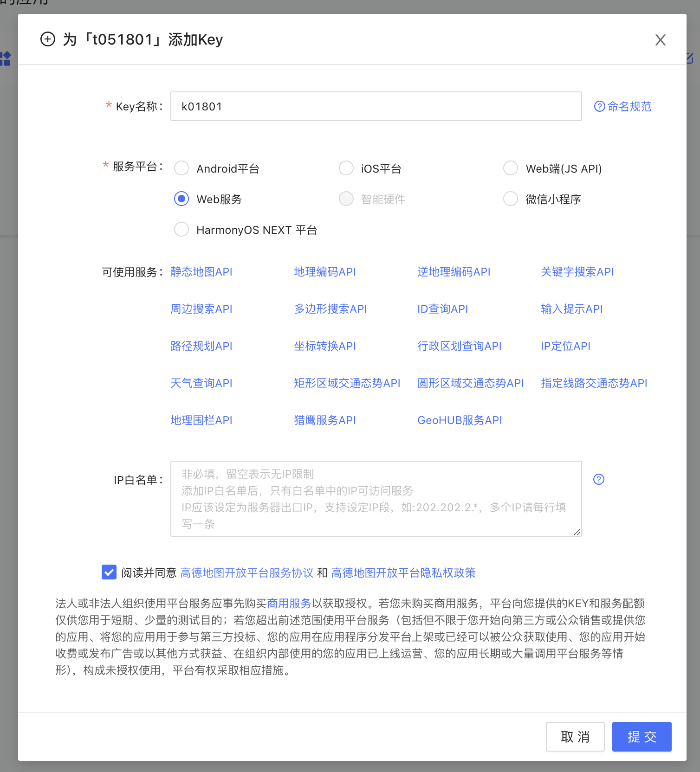Open ID查询API service link
The width and height of the screenshot is (700, 772).
click(x=443, y=309)
